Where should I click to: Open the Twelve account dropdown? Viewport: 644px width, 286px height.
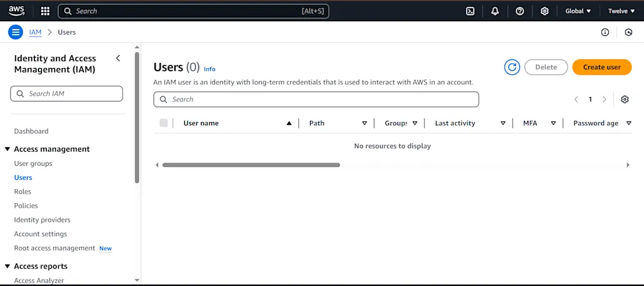pyautogui.click(x=621, y=11)
